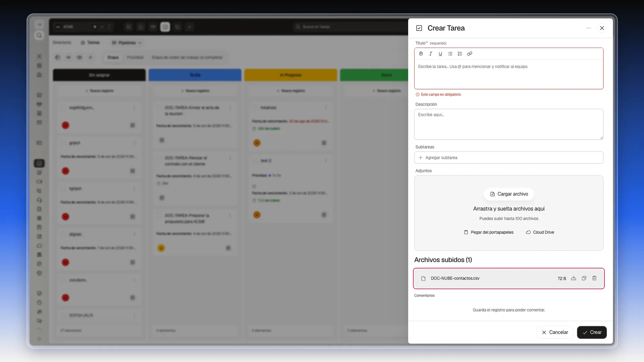
Task: Click the Archivos subidos (1) heading
Action: pos(443,260)
